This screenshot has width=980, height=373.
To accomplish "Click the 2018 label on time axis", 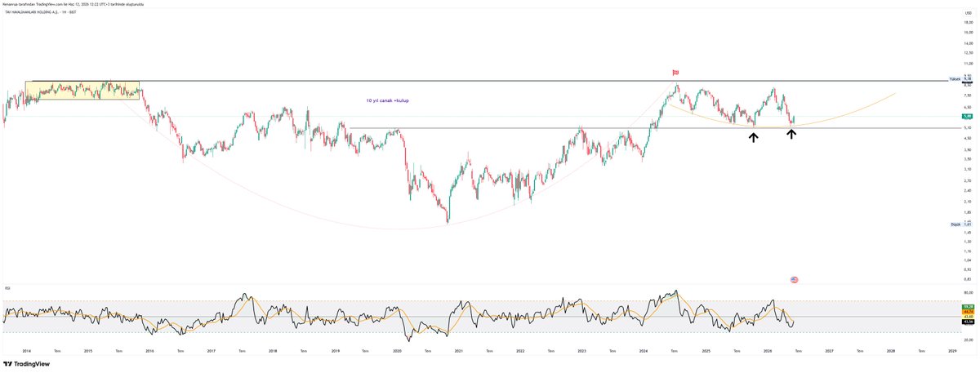I will tap(273, 351).
